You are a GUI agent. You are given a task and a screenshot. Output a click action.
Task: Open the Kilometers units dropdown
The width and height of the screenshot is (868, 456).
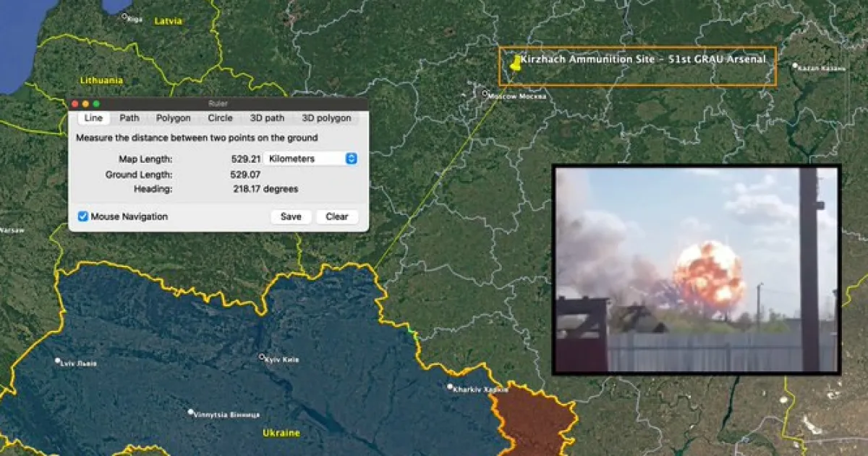310,159
